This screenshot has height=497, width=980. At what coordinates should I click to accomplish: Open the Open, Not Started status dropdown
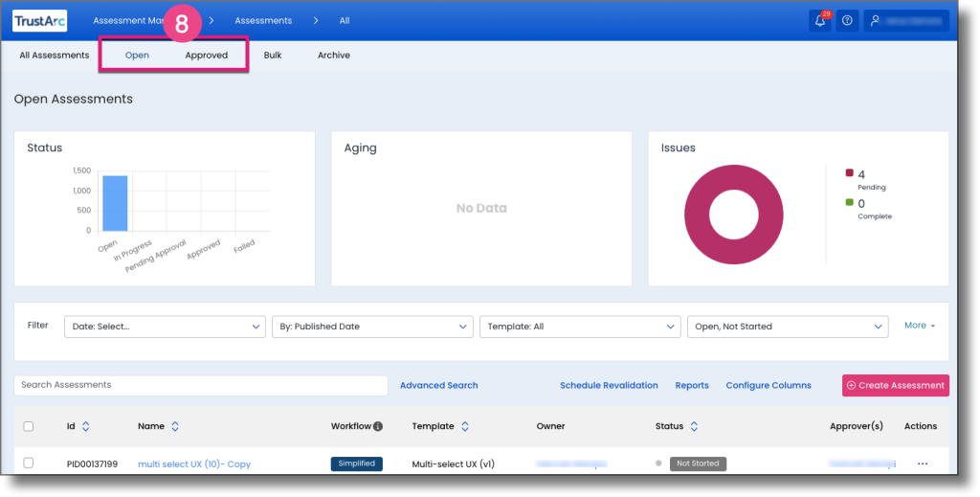[788, 327]
